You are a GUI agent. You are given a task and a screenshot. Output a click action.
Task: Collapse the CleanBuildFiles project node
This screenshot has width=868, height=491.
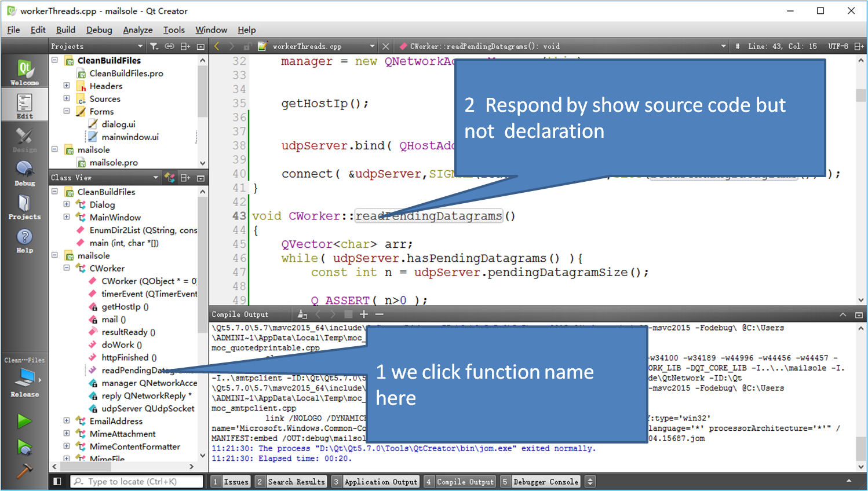pos(54,60)
